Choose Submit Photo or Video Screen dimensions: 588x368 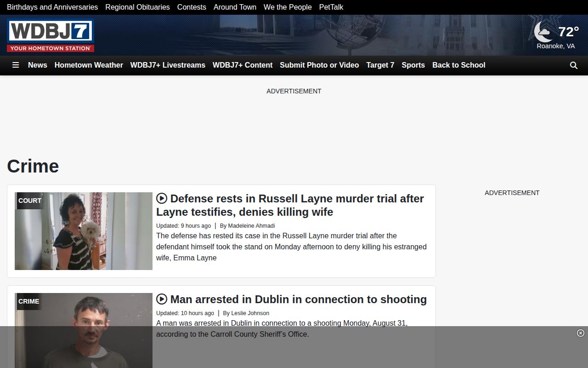point(319,65)
